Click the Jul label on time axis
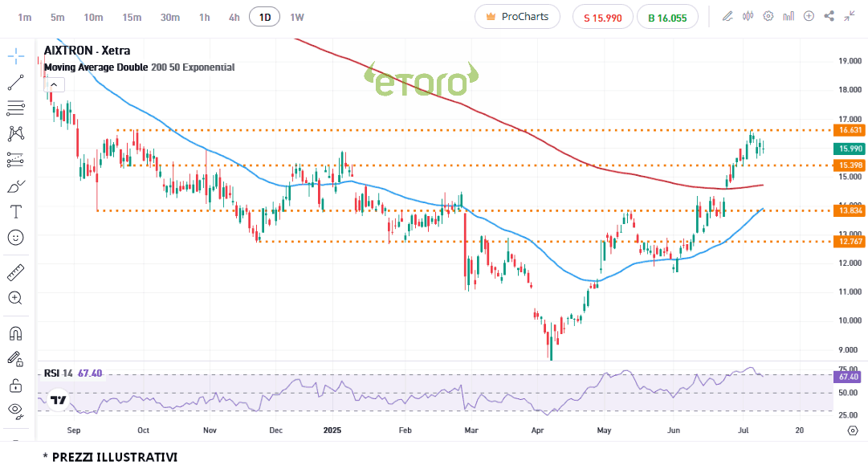 point(744,430)
